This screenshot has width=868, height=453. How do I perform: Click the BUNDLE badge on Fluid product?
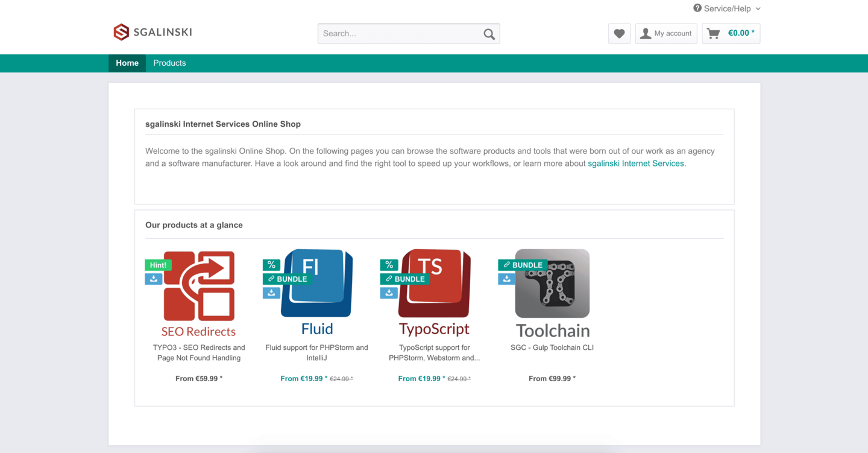pos(288,279)
